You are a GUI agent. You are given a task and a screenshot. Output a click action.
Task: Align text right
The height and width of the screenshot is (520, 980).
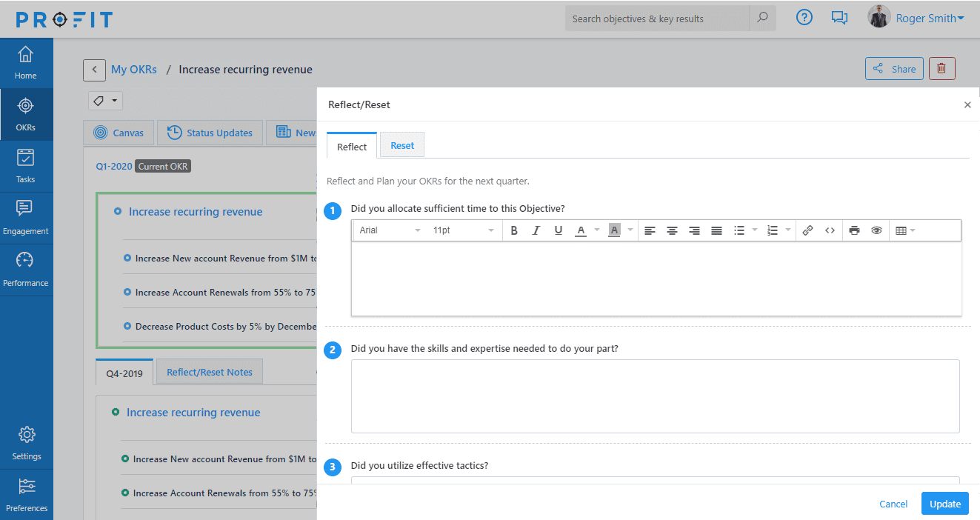(x=694, y=230)
